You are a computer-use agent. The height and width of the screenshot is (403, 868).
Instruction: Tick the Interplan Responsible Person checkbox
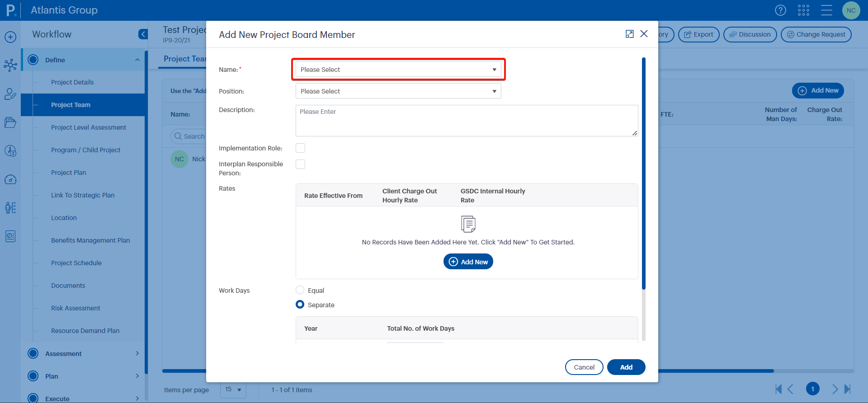[x=300, y=164]
